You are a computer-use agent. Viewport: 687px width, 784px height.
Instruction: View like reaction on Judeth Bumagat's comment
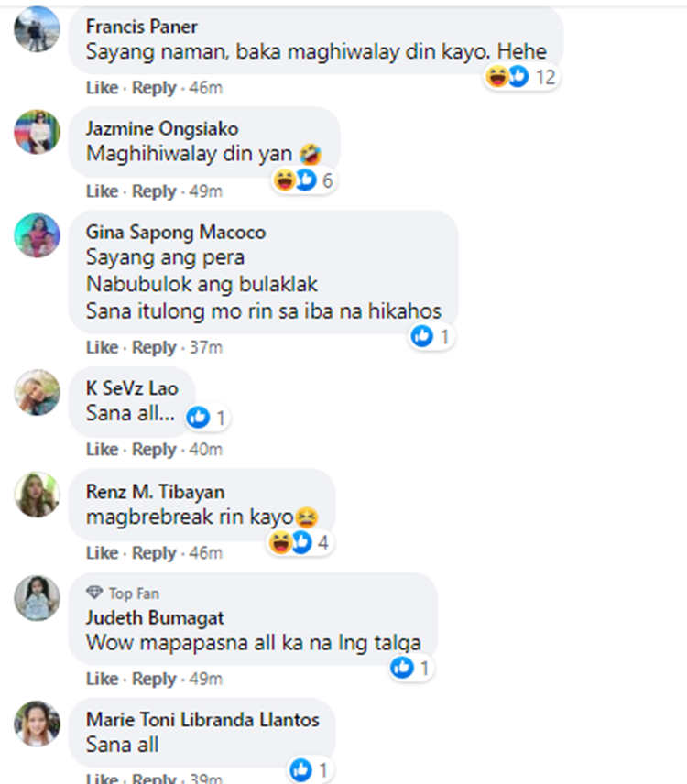pyautogui.click(x=410, y=668)
